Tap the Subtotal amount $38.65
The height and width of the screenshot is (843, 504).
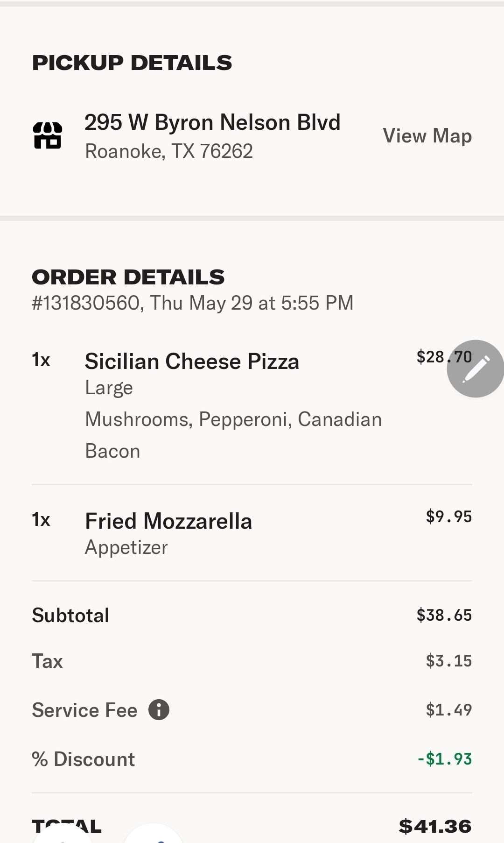[x=444, y=615]
